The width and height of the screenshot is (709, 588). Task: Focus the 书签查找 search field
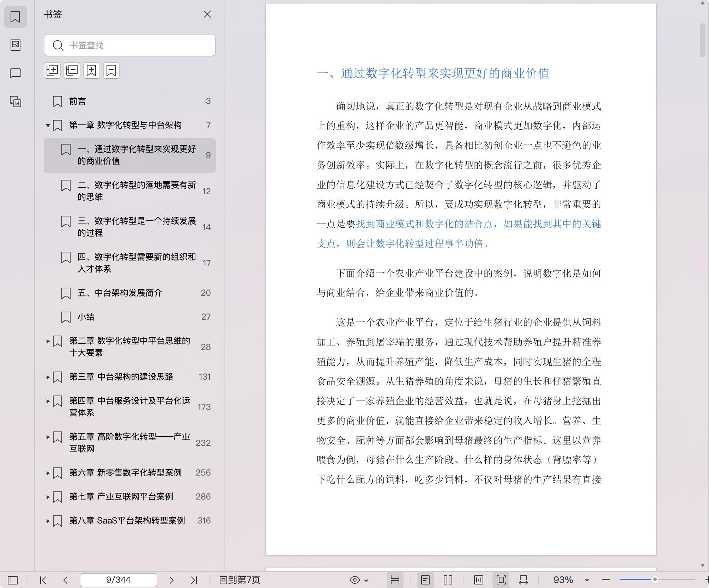pyautogui.click(x=130, y=45)
